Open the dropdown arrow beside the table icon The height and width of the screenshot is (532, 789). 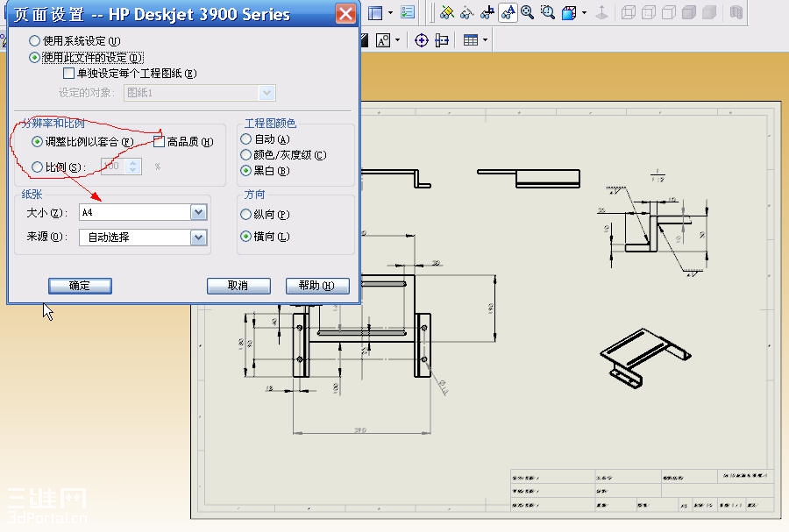[x=485, y=40]
